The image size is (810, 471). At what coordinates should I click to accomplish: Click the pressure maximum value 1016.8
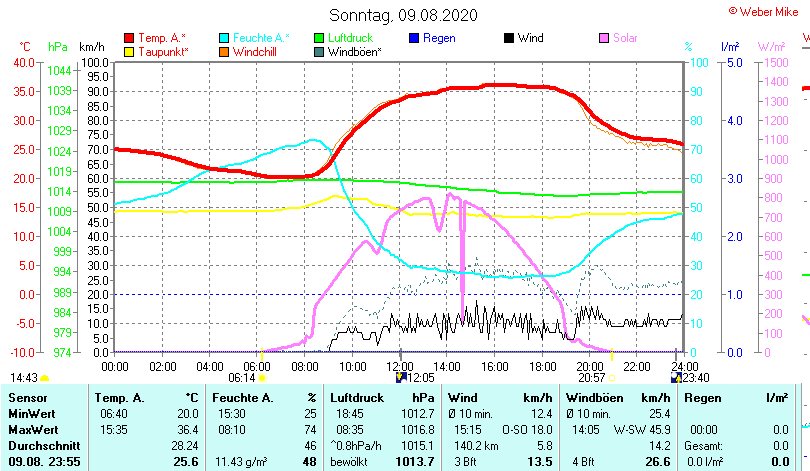point(418,430)
